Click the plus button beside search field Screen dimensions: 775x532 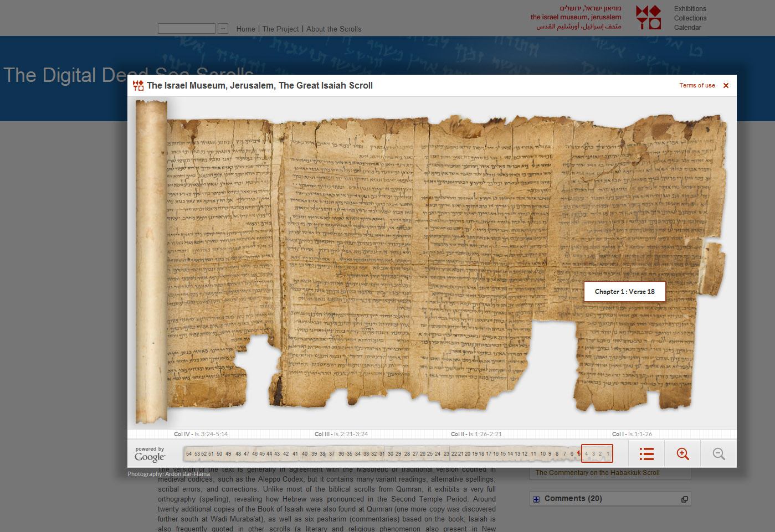click(x=223, y=28)
